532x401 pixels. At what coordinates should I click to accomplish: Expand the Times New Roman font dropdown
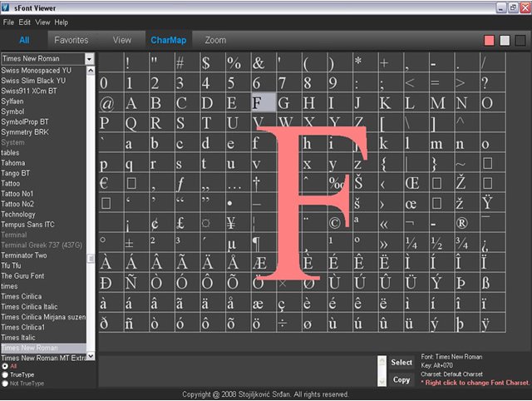click(x=89, y=59)
